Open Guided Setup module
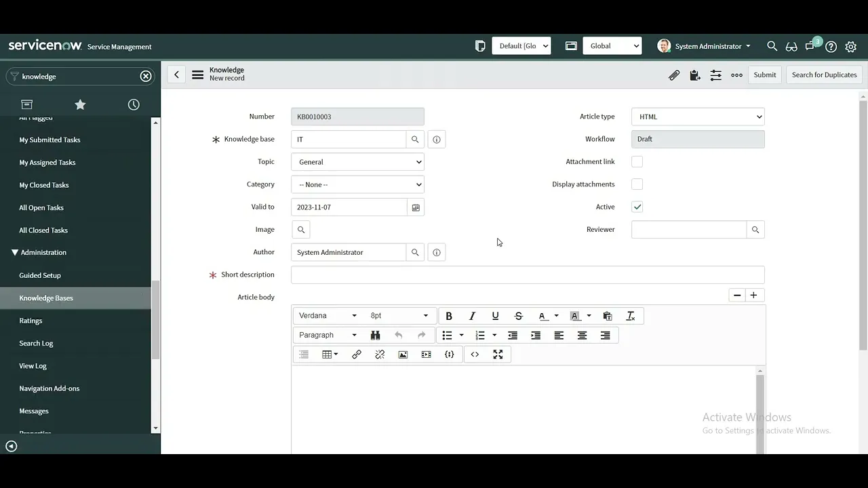The height and width of the screenshot is (488, 868). coord(40,276)
